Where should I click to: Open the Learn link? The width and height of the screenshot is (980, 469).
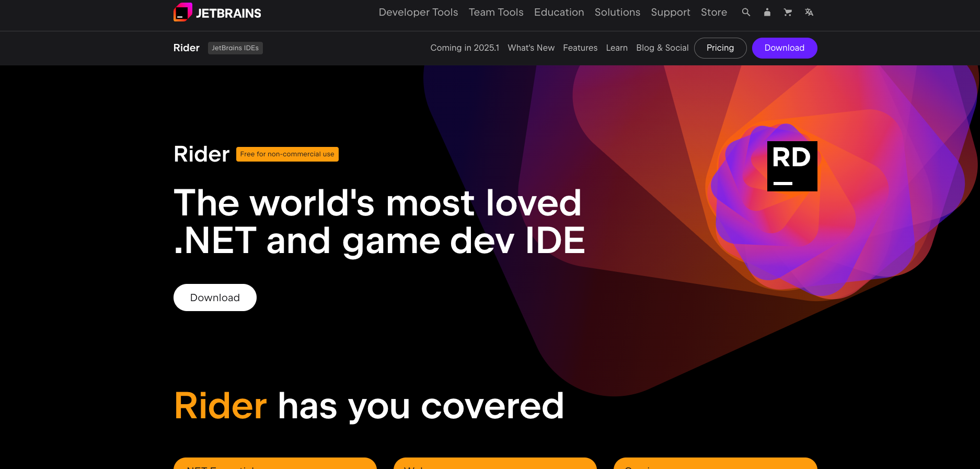pyautogui.click(x=617, y=48)
